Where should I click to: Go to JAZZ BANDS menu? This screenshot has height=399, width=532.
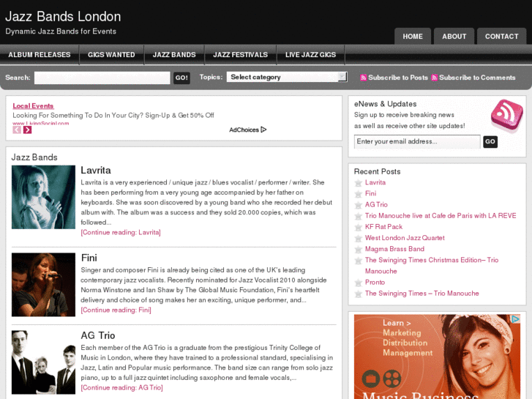(174, 55)
